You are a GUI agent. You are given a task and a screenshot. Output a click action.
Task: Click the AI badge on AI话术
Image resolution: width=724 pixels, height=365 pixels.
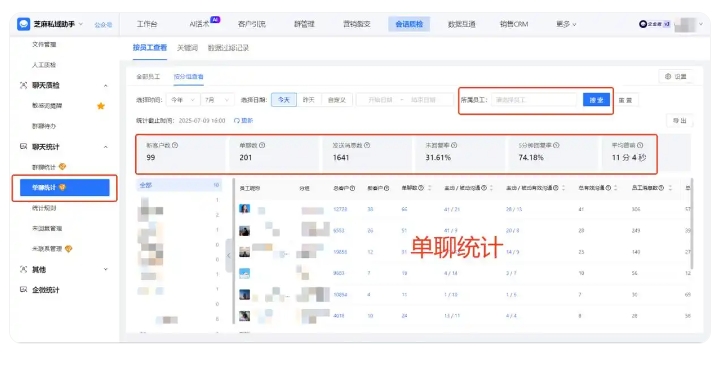point(215,19)
